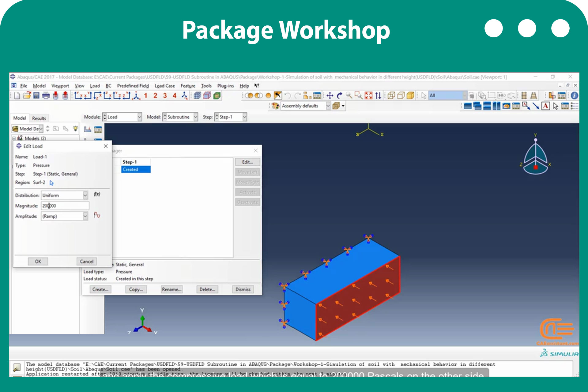
Task: Select the Pan View tool
Action: [330, 96]
